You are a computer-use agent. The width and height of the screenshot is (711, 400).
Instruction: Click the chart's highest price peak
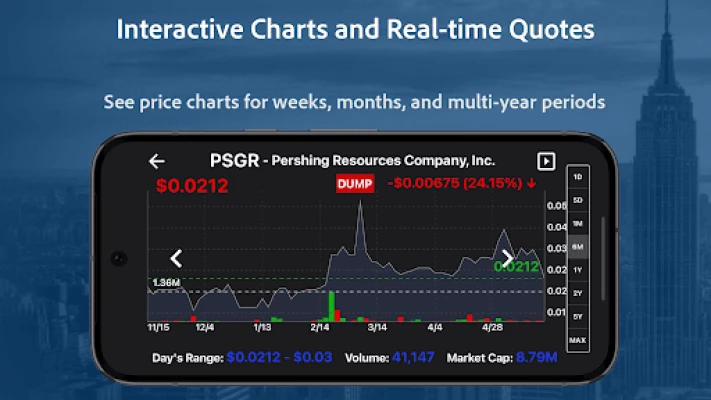pyautogui.click(x=358, y=205)
